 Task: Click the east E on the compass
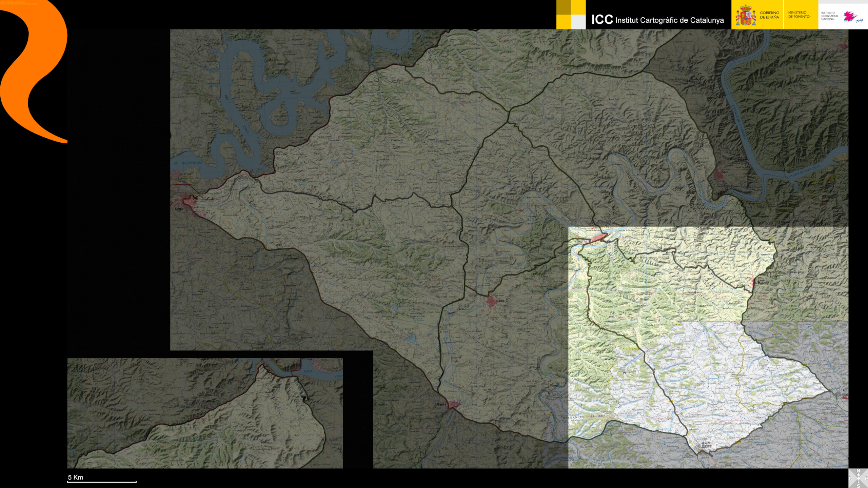point(866,479)
